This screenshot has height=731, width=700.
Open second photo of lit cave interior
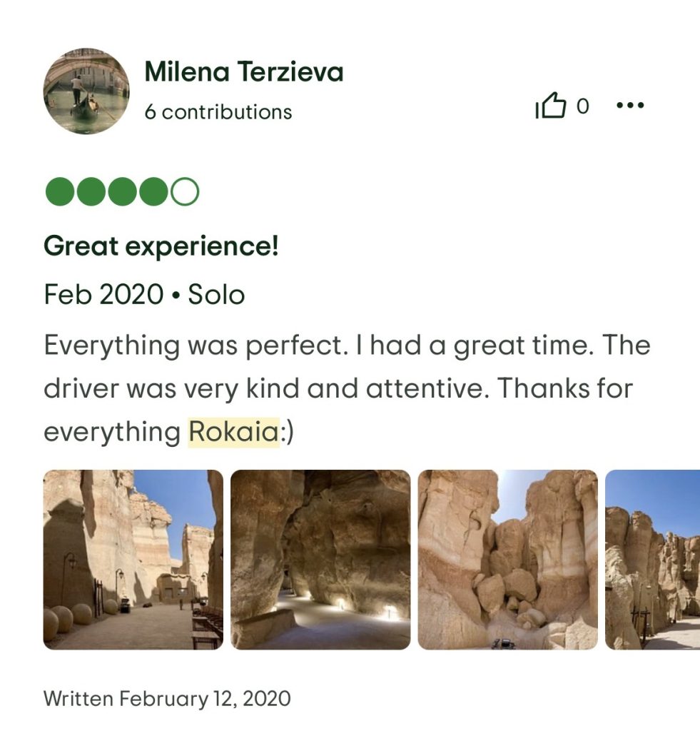pos(320,560)
